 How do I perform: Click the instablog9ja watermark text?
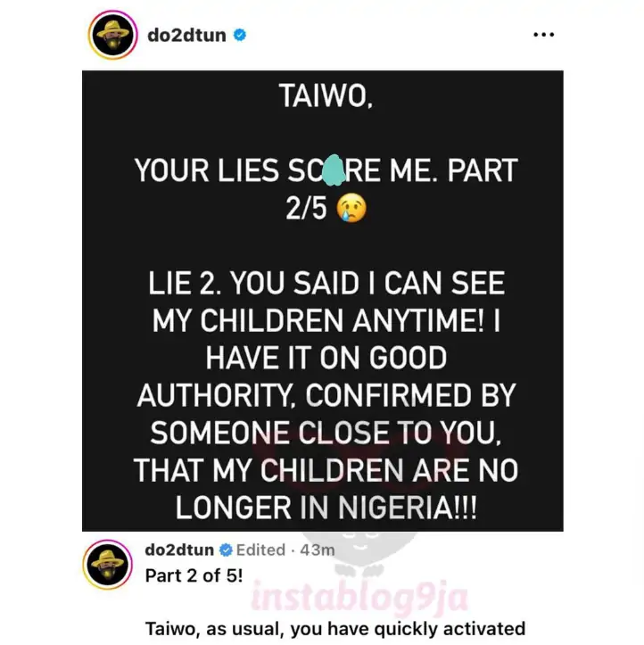click(359, 598)
